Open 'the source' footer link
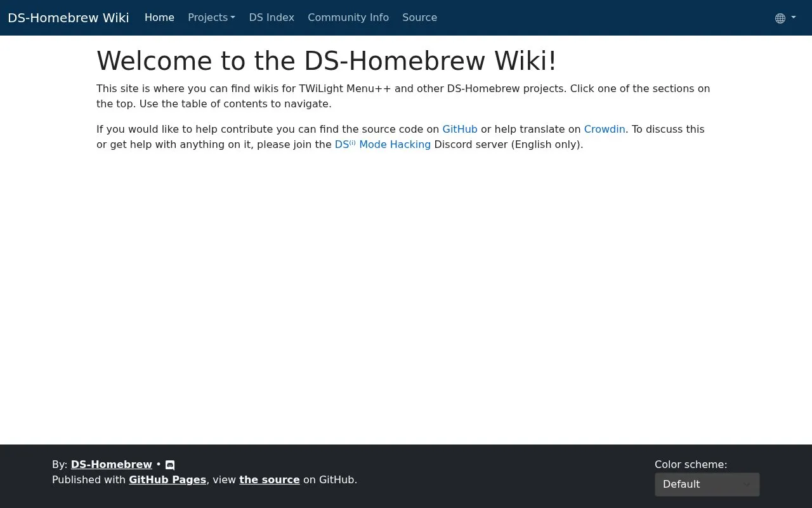 point(270,479)
